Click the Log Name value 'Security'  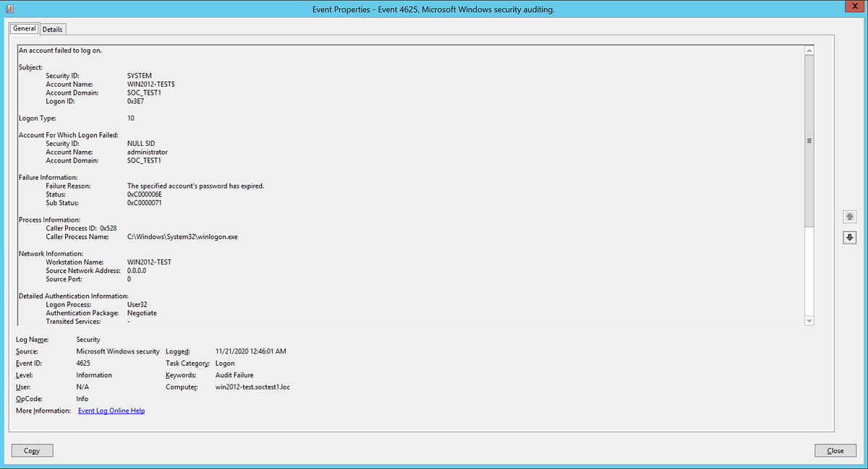[88, 339]
